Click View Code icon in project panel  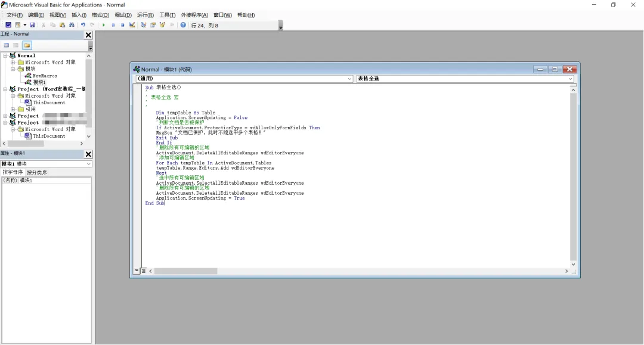point(6,45)
